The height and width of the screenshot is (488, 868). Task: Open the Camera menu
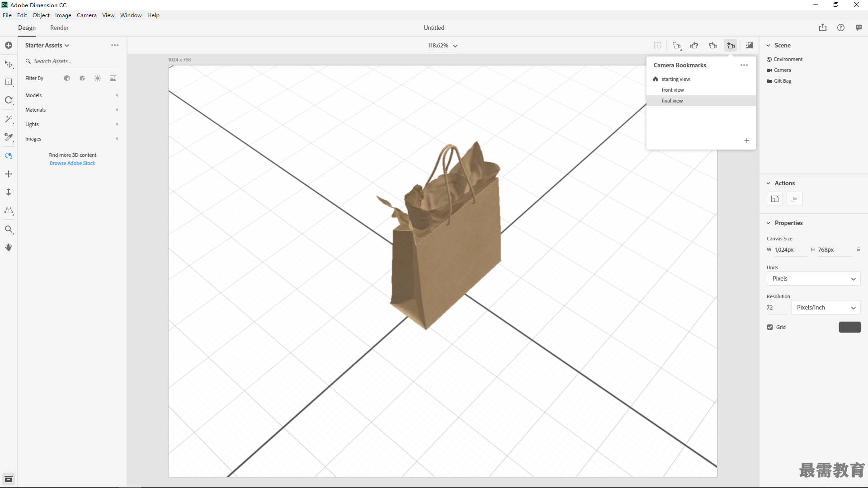coord(87,15)
